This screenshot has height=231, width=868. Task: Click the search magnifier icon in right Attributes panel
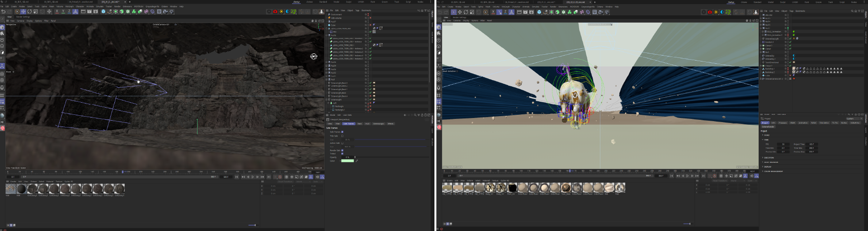tap(849, 114)
